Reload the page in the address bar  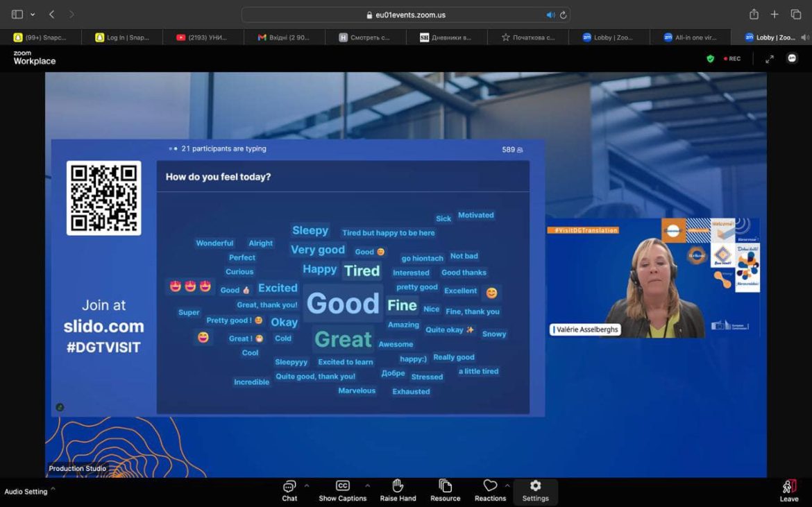click(563, 15)
